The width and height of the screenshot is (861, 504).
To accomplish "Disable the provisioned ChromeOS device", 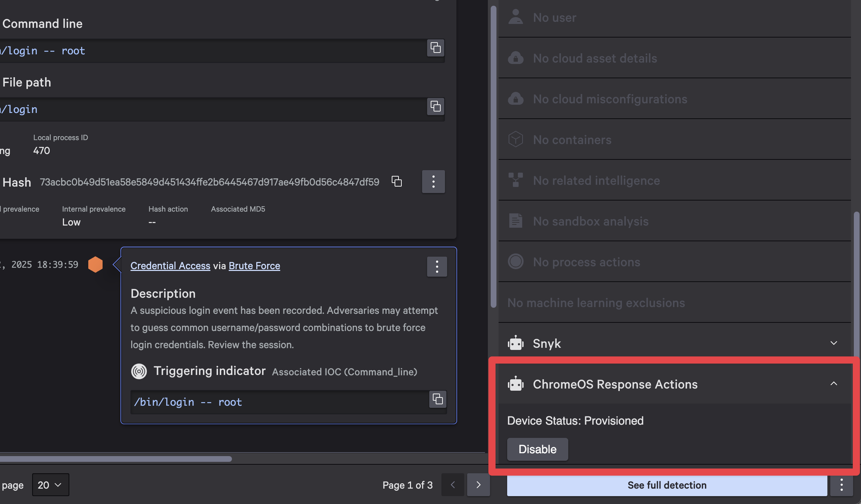I will pos(537,449).
